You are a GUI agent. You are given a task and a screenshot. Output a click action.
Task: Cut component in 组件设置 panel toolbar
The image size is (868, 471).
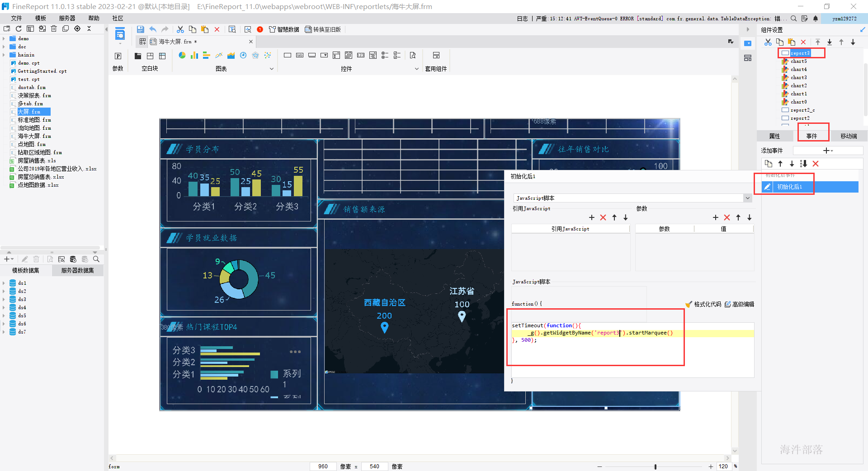click(768, 42)
